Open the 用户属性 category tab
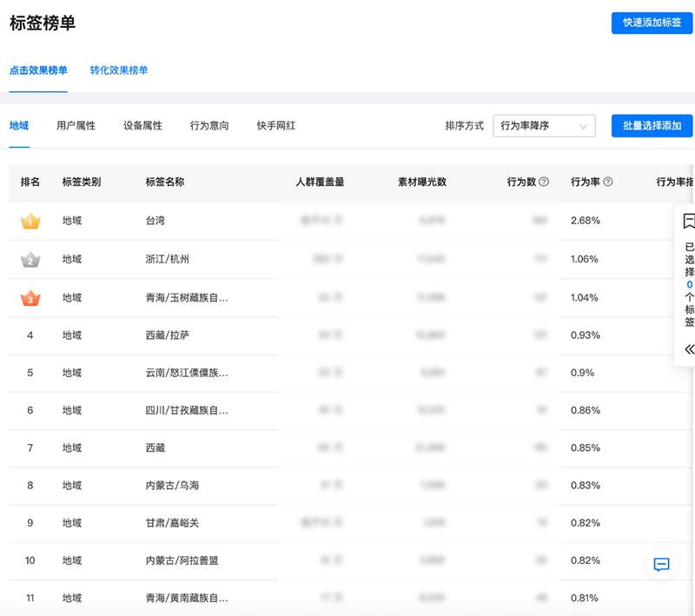 (x=76, y=126)
